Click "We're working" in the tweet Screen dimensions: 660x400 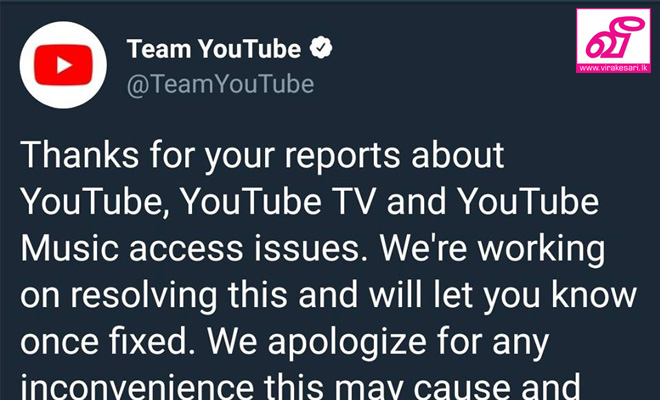point(492,250)
